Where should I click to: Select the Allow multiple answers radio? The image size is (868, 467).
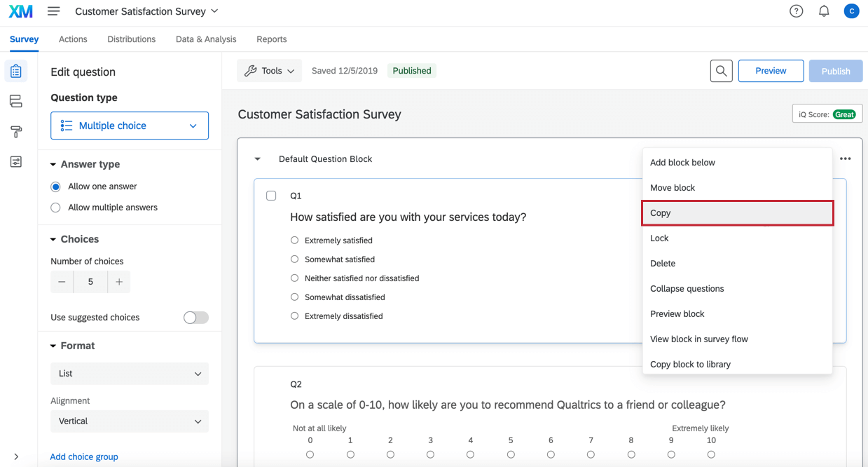pyautogui.click(x=56, y=208)
